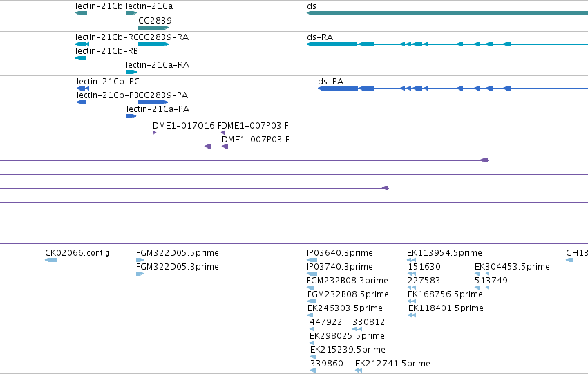The width and height of the screenshot is (588, 374).
Task: Click the EK212741.5prime label
Action: point(392,364)
